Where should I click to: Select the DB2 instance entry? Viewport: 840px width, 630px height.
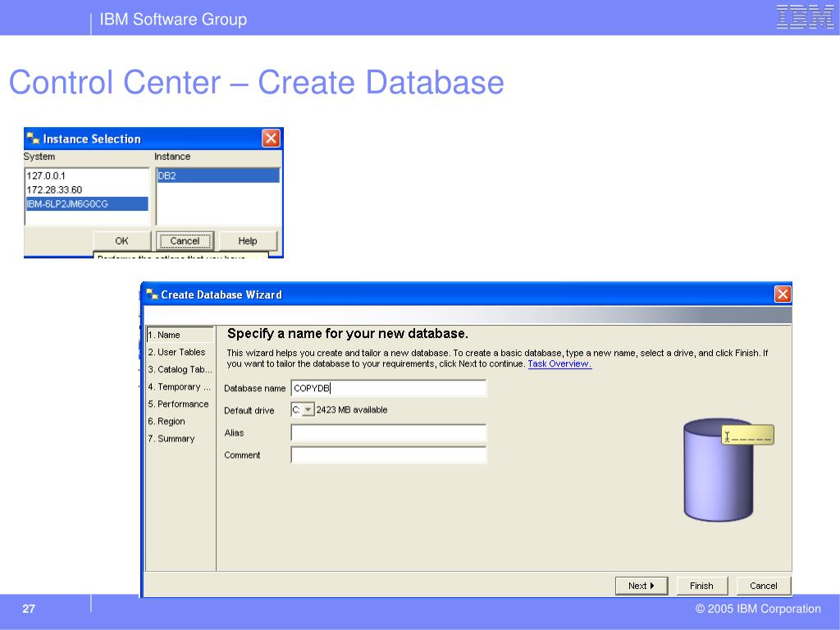(x=218, y=176)
